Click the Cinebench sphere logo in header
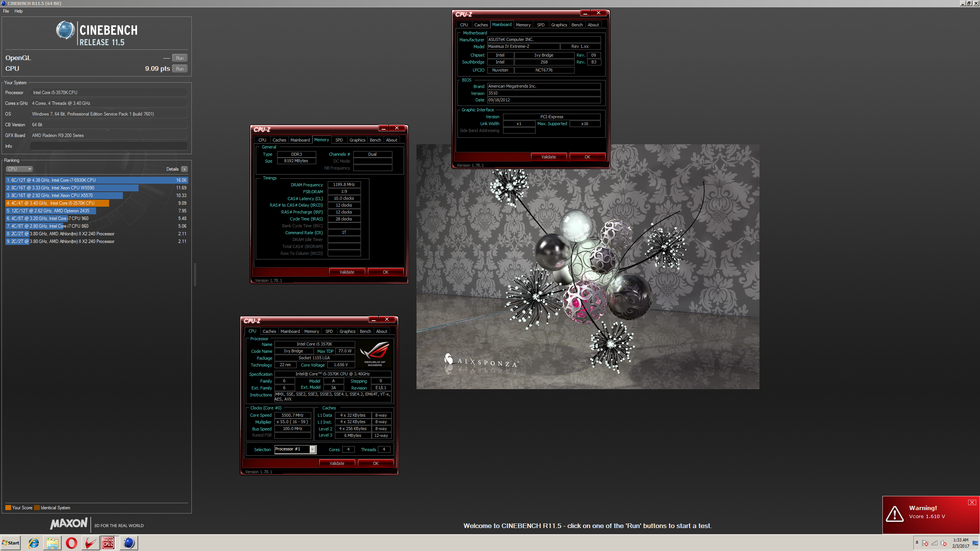The image size is (980, 551). click(x=65, y=30)
